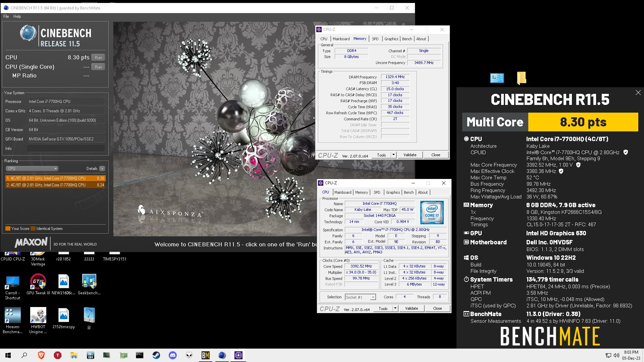The width and height of the screenshot is (644, 362).
Task: Click Tools button in the lower CPU-Z window
Action: (x=383, y=308)
